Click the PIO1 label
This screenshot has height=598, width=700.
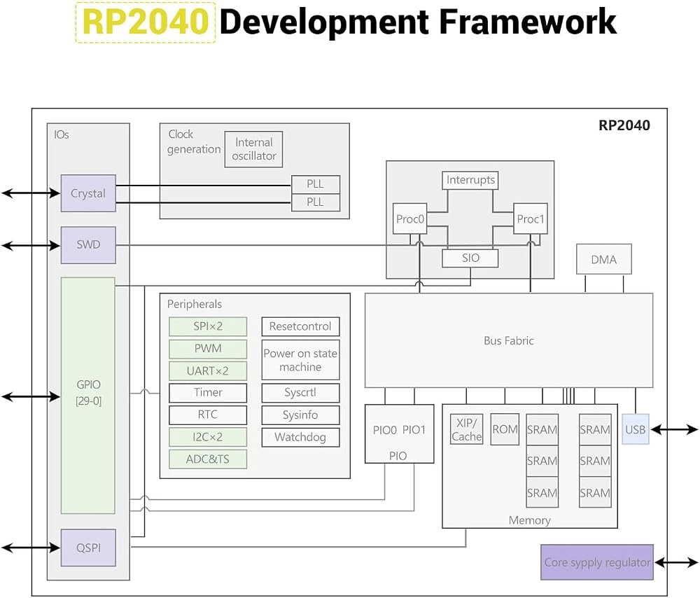click(414, 430)
